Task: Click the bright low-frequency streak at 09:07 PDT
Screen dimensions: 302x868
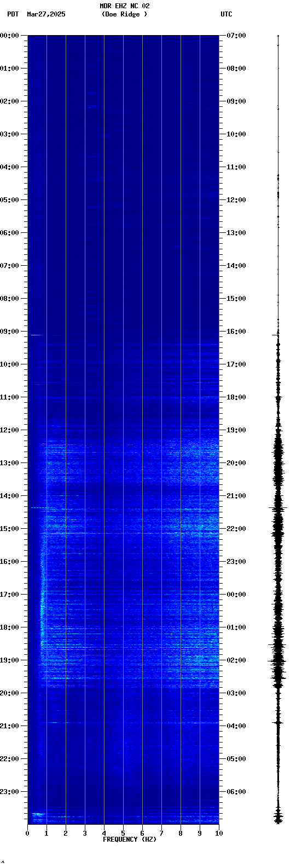Action: [x=36, y=335]
